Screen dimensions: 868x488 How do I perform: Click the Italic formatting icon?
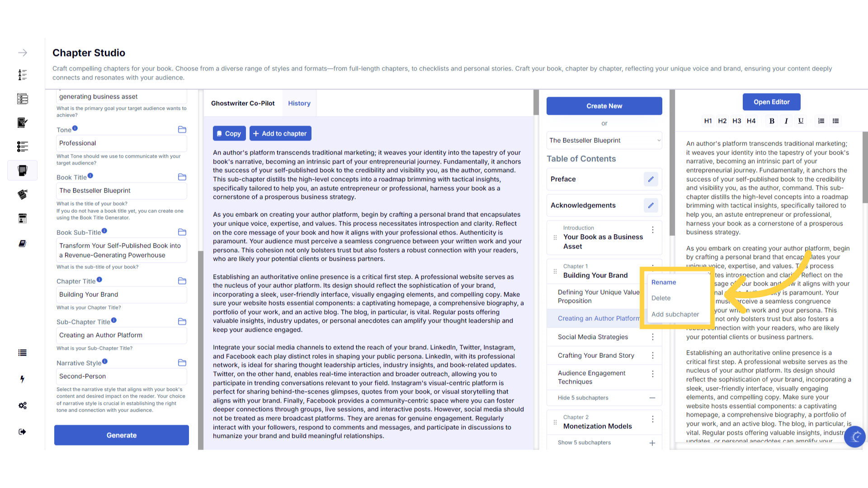tap(786, 121)
